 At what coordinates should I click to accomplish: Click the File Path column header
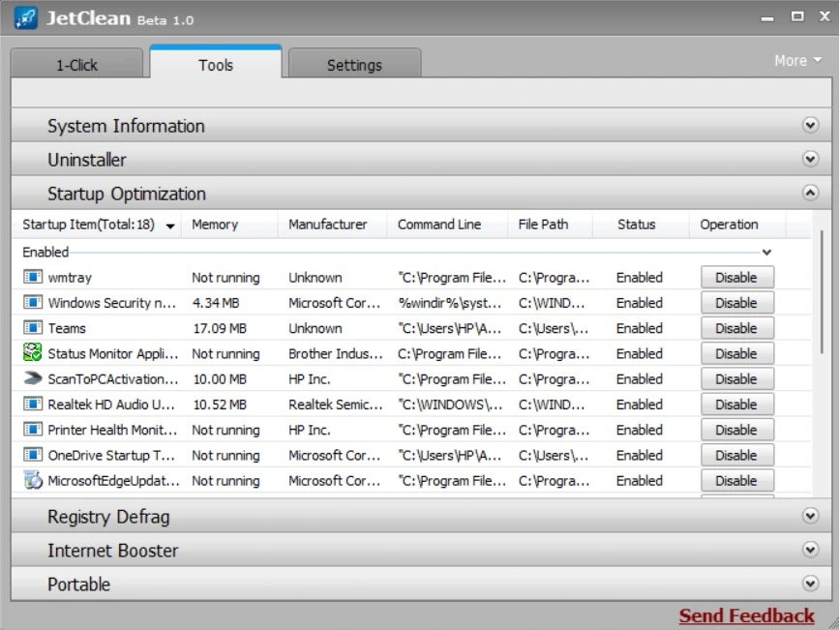[551, 225]
